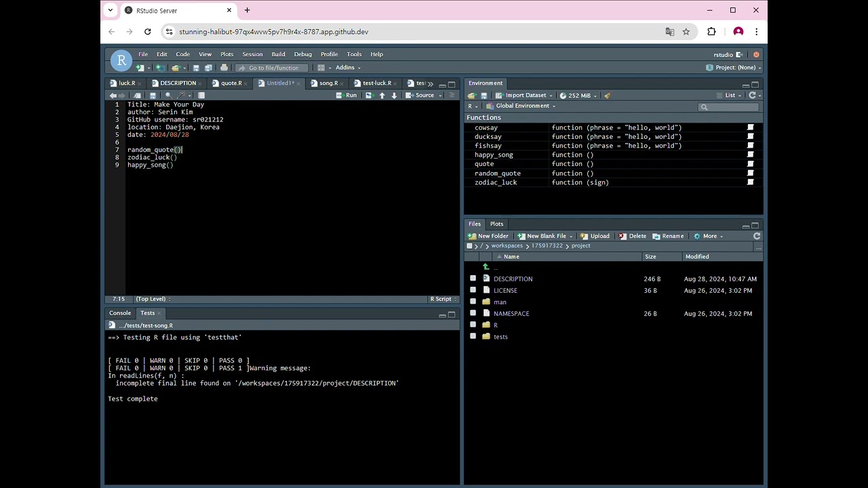Open the Source button dropdown arrow
Screen dimensions: 868x488
coord(440,96)
